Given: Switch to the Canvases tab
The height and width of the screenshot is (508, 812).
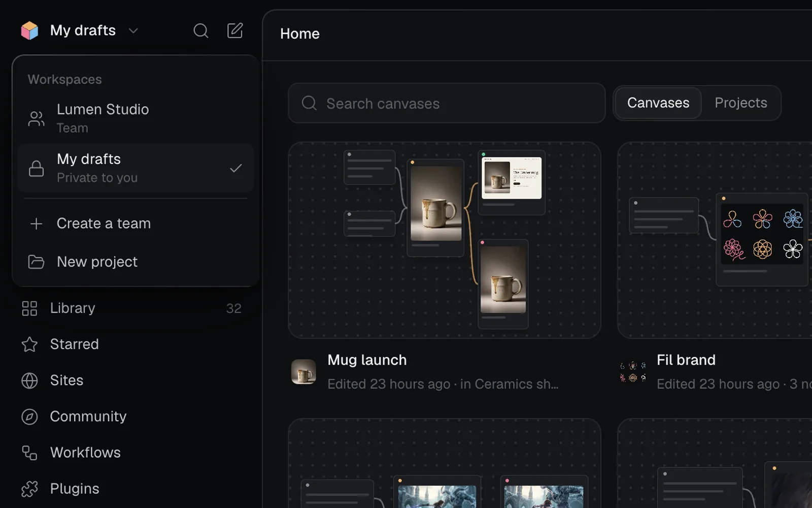Looking at the screenshot, I should (x=658, y=103).
